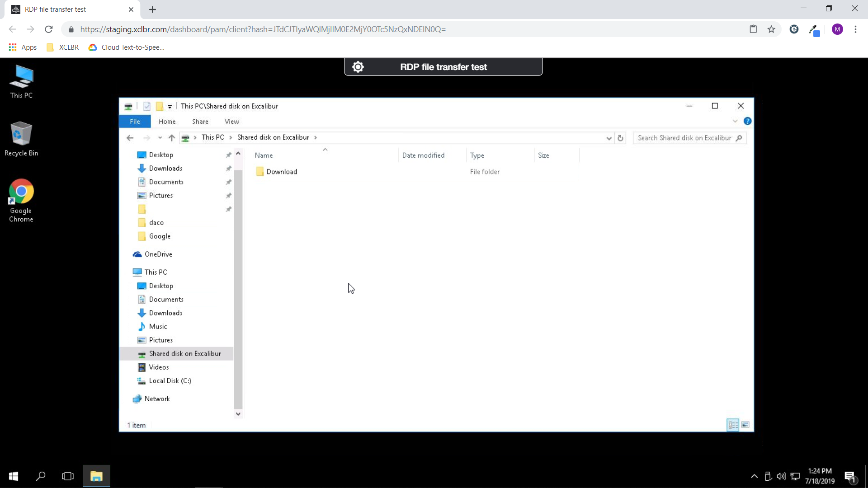Open the RDP session settings gear
Image resolution: width=868 pixels, height=488 pixels.
tap(358, 67)
